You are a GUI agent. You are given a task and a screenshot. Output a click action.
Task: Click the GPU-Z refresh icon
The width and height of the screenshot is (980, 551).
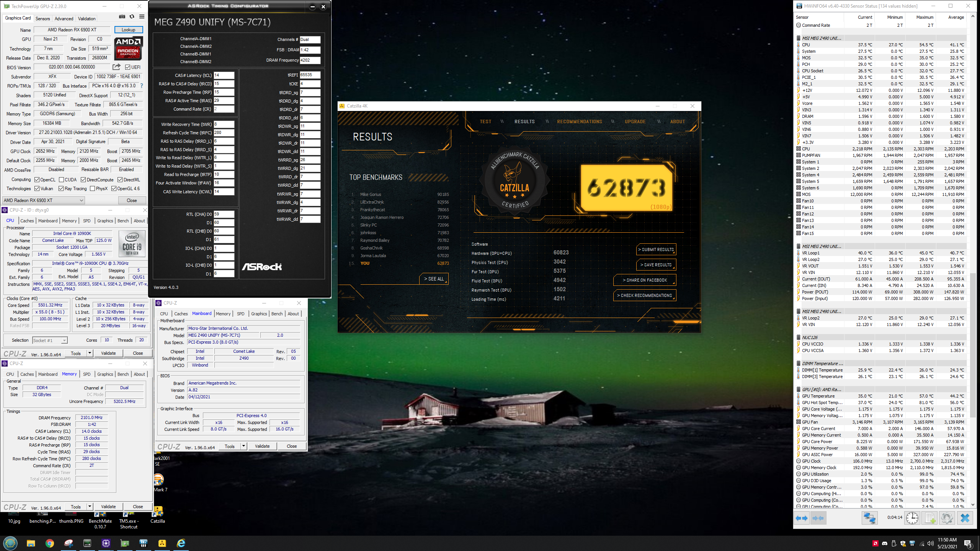coord(132,17)
